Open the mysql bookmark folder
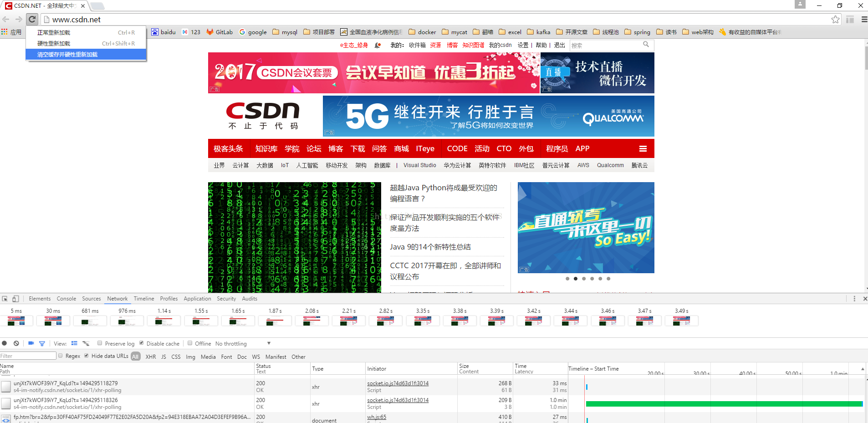The width and height of the screenshot is (868, 423). [285, 32]
